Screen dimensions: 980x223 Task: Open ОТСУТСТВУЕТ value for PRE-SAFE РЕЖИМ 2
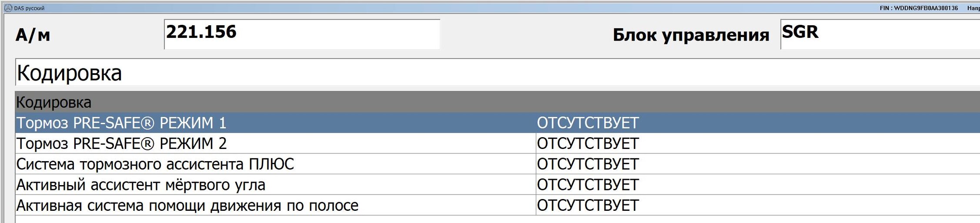click(x=588, y=143)
